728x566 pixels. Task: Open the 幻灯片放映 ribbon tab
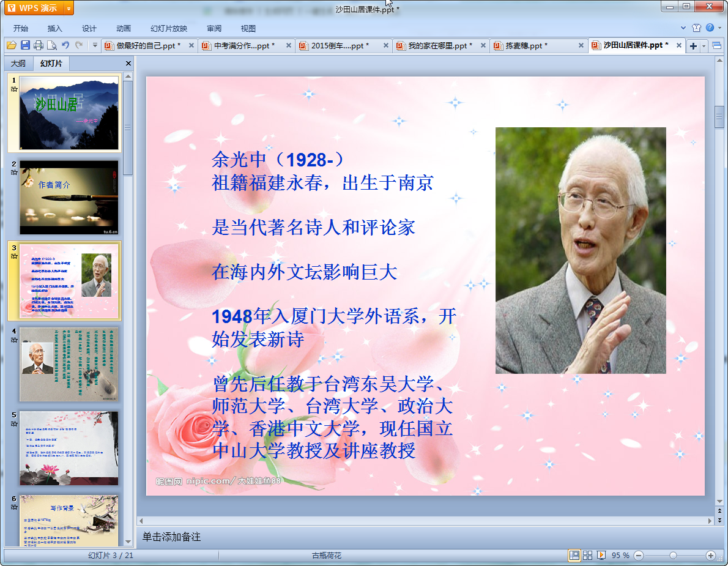pos(169,28)
